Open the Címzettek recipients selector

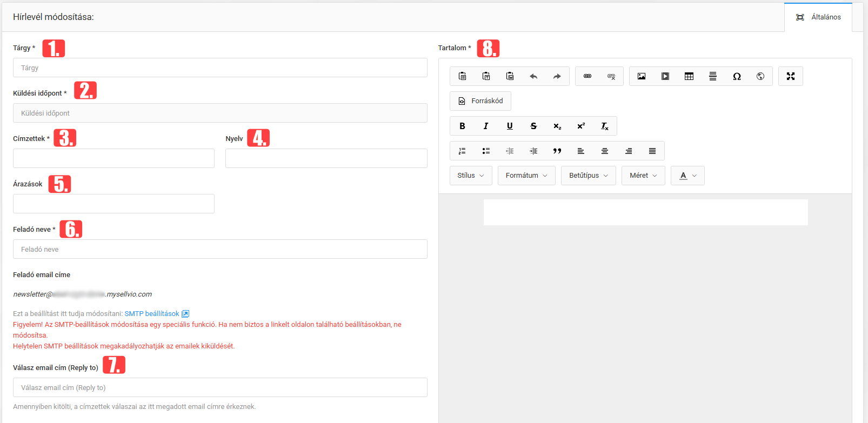click(x=113, y=158)
